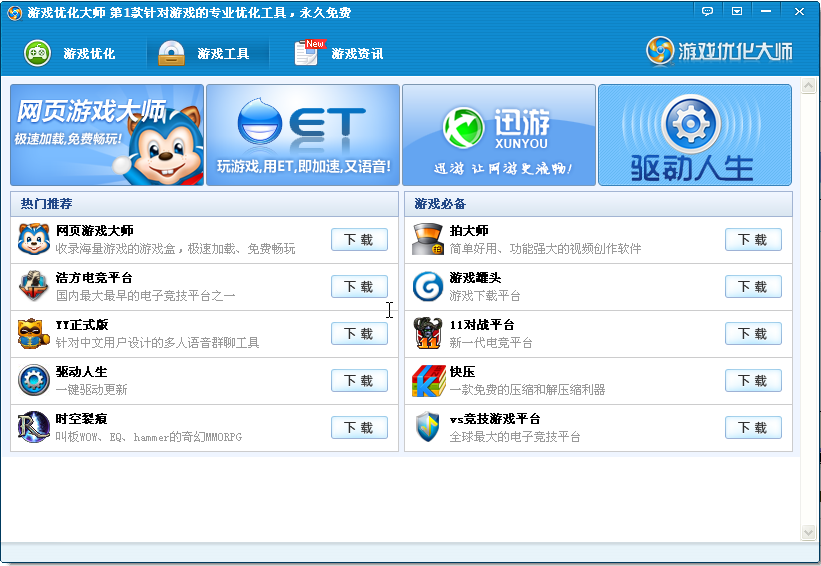This screenshot has height=566, width=821.
Task: Click the 11对战平台 title text
Action: (482, 325)
